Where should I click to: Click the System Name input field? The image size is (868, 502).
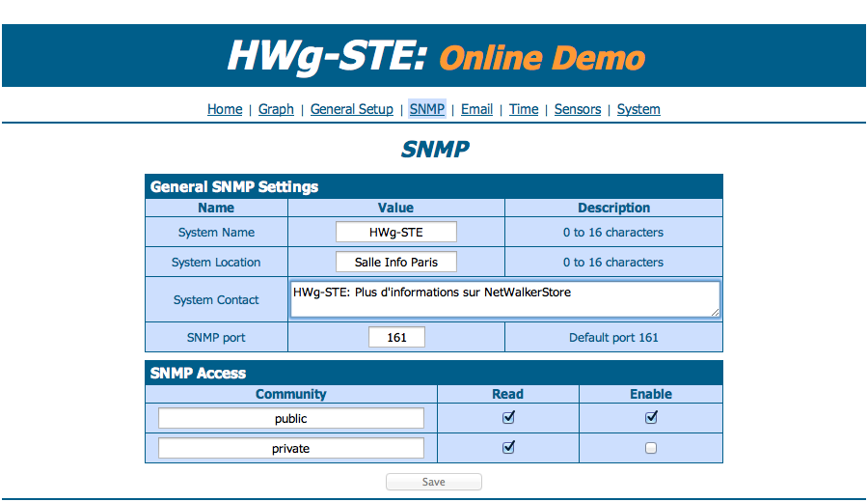[396, 232]
